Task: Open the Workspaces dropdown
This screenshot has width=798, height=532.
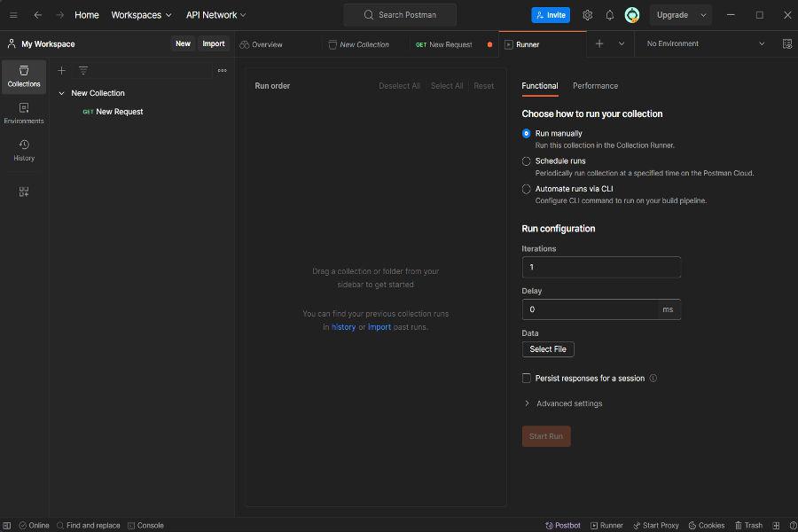Action: 142,15
